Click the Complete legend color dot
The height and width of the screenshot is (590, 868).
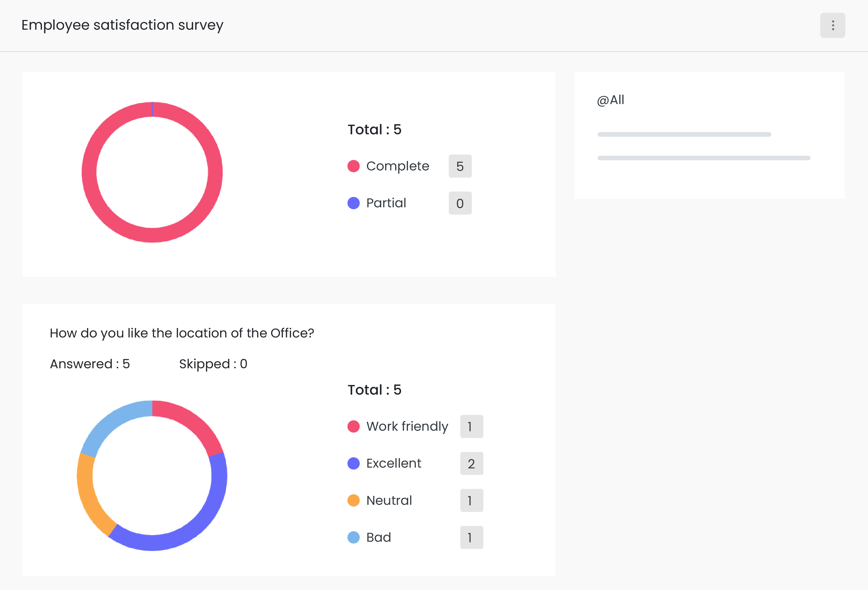coord(353,166)
